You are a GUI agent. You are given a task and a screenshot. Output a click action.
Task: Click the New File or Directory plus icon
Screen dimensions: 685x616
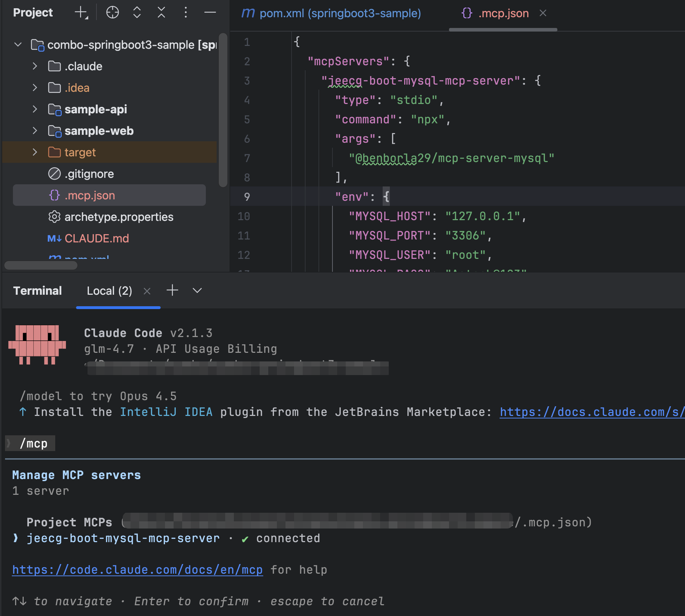coord(81,13)
